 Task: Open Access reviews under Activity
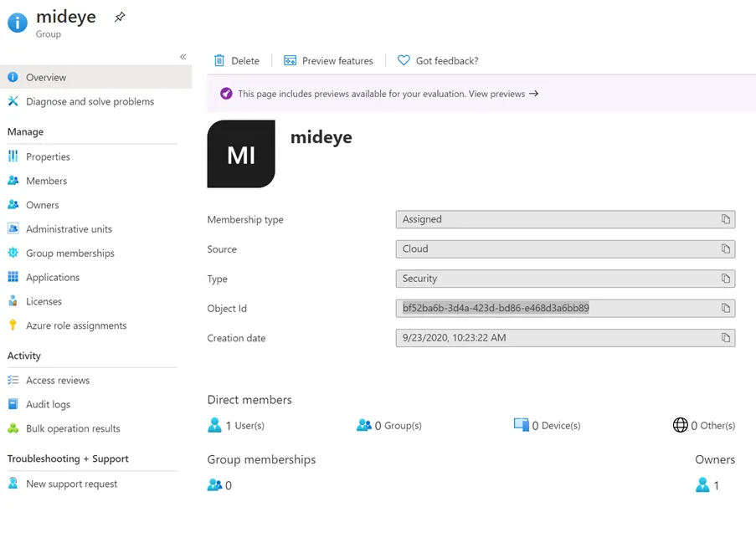57,380
